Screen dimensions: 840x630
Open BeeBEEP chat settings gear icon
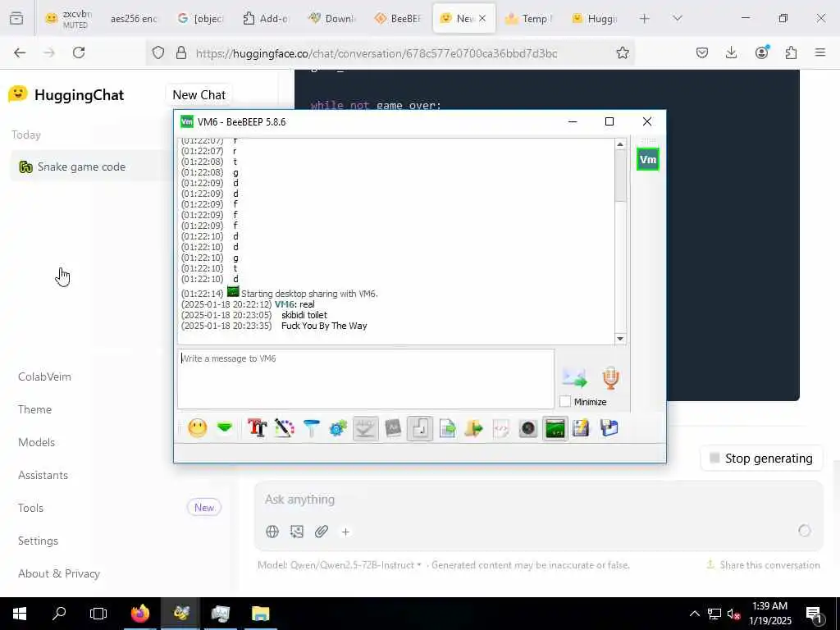[x=338, y=428]
